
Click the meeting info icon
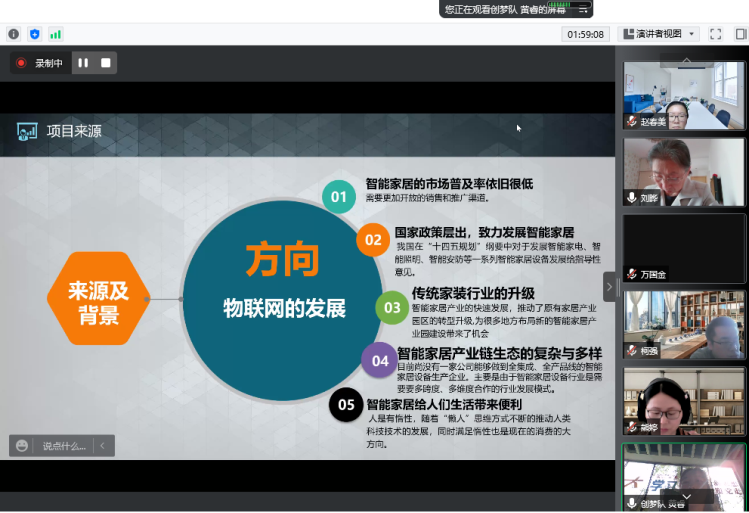[14, 34]
